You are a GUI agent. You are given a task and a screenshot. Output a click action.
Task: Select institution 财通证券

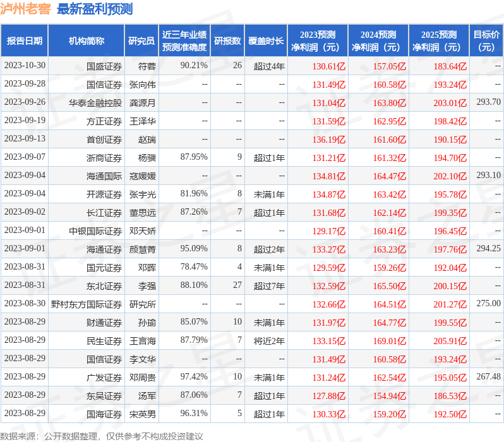(104, 323)
